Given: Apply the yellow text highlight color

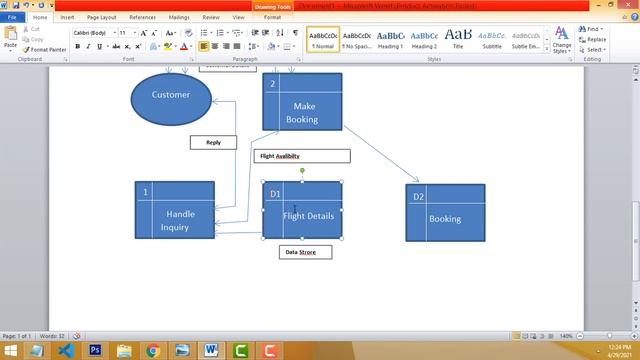Looking at the screenshot, I should tap(167, 47).
